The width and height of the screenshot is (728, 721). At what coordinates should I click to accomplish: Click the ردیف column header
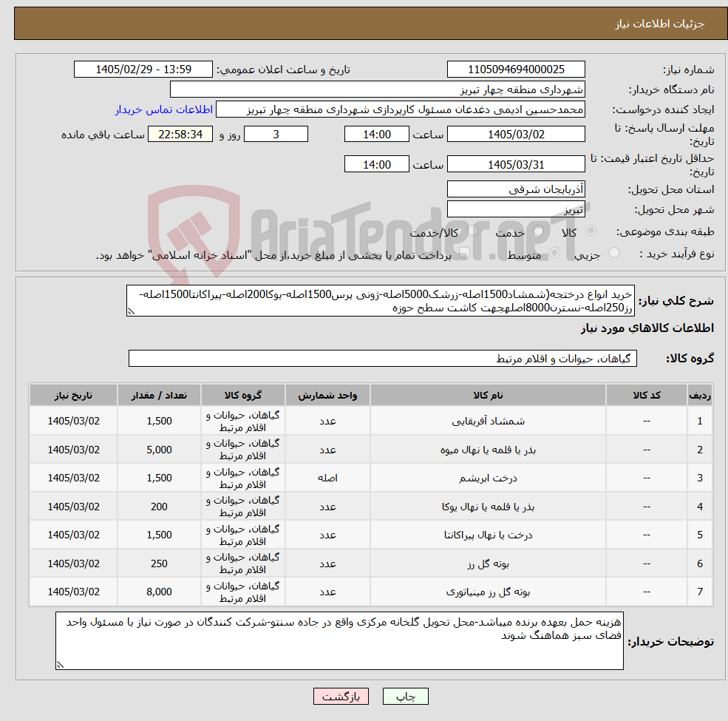700,396
